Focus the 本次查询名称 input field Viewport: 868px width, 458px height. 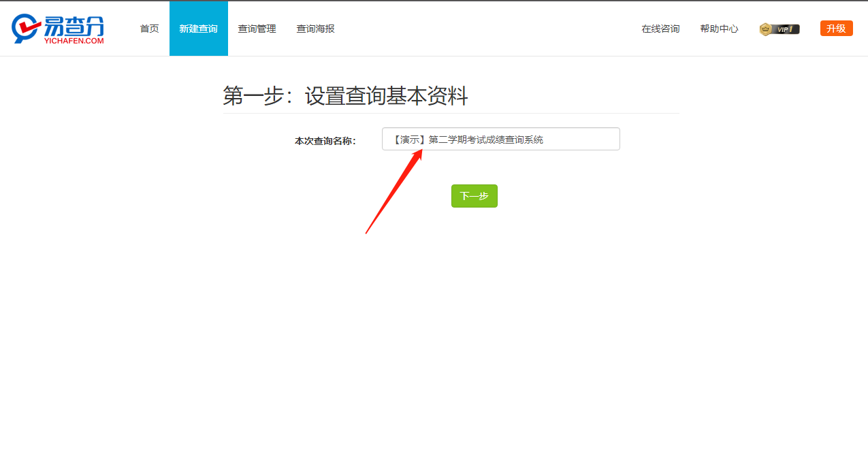tap(500, 139)
